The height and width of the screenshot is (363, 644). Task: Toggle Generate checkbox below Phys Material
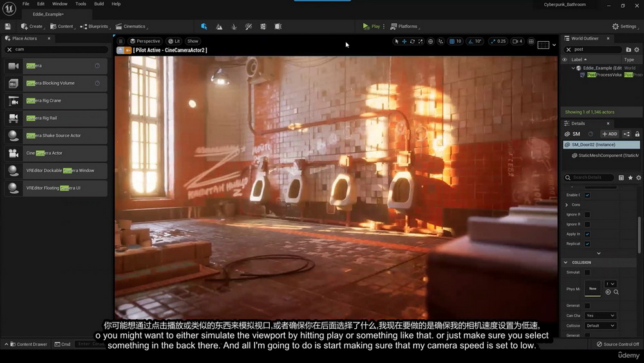point(587,306)
